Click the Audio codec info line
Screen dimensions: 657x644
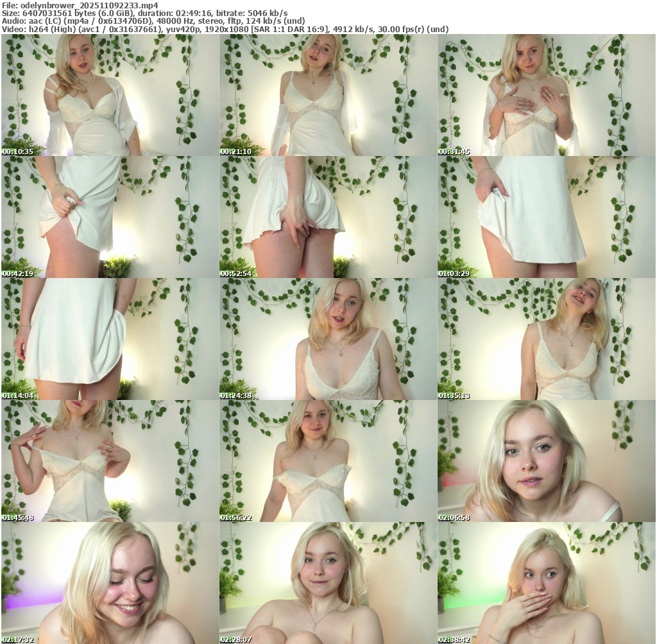click(153, 21)
